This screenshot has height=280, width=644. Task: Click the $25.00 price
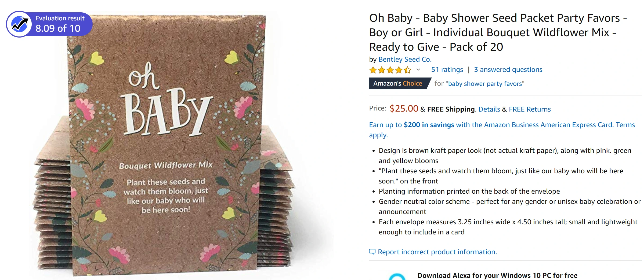click(404, 109)
